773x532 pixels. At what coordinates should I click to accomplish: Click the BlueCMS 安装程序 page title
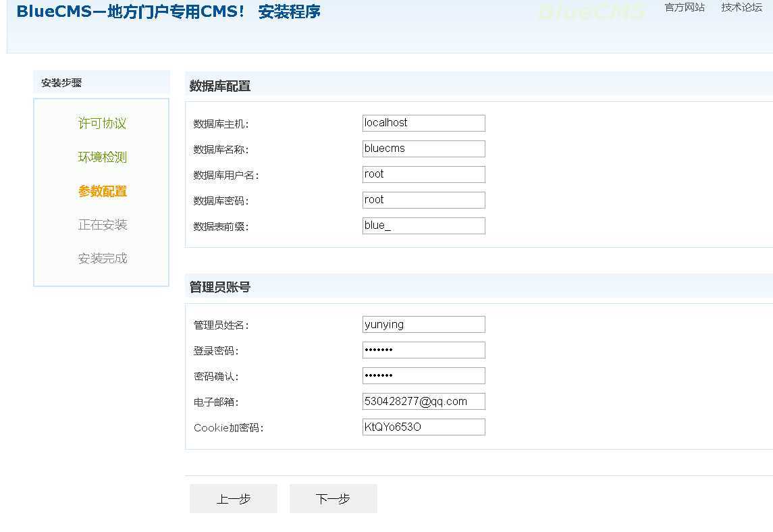[x=168, y=12]
